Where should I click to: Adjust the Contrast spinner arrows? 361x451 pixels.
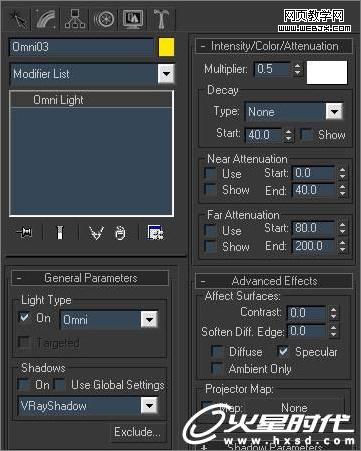(333, 313)
